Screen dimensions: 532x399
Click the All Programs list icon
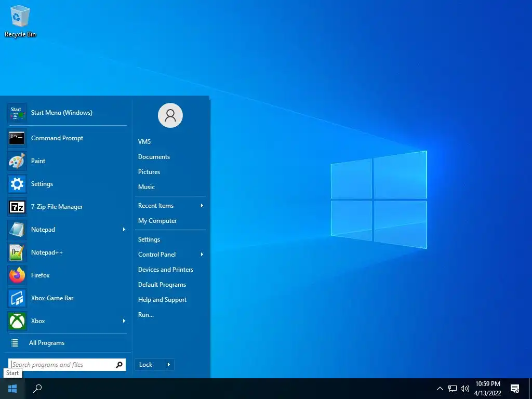14,343
